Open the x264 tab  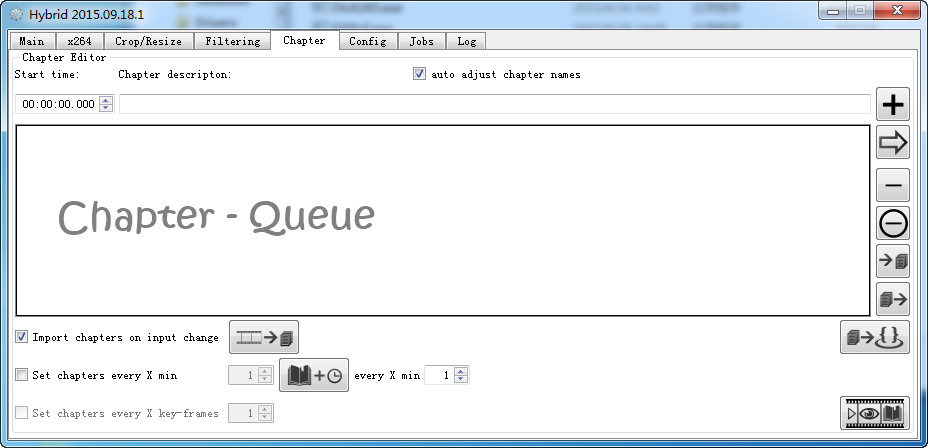pos(79,41)
